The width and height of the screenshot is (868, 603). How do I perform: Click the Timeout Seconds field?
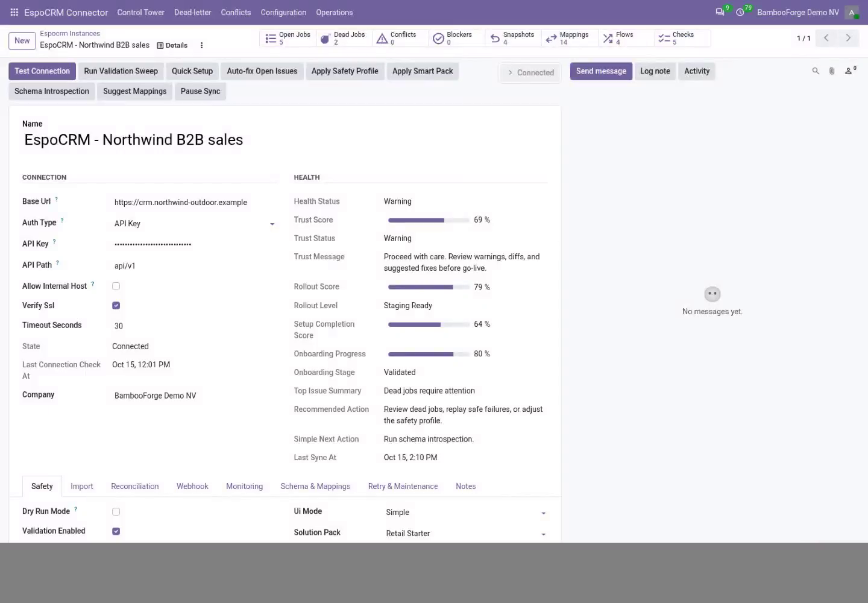(195, 326)
